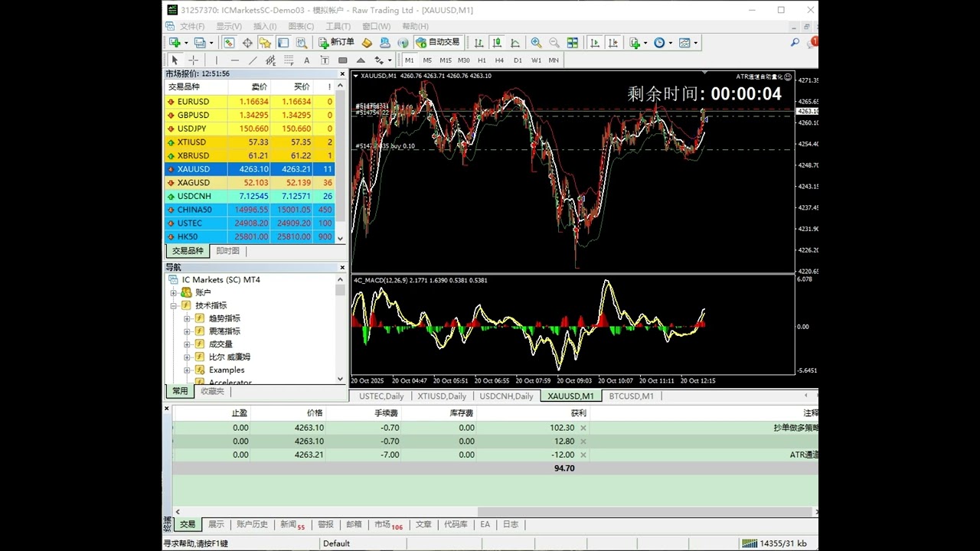Toggle the 自动交易 auto trading button
The height and width of the screenshot is (551, 980).
[438, 43]
